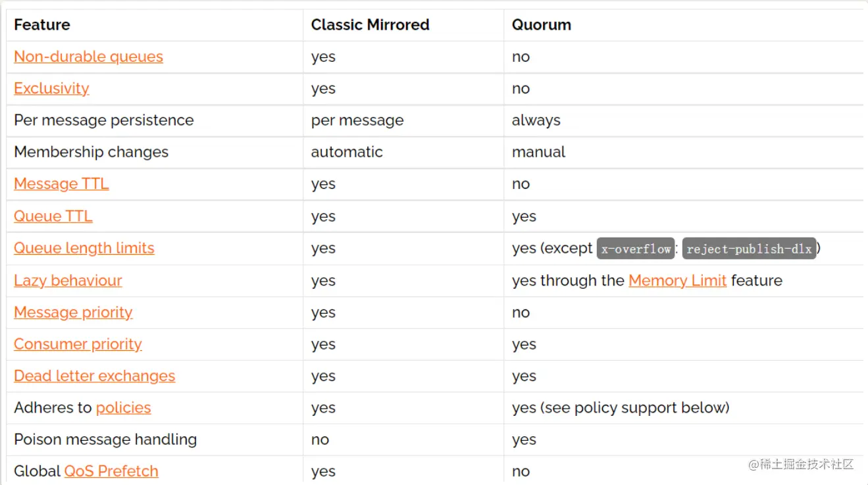Open the Queue length limits link
Image resolution: width=868 pixels, height=485 pixels.
[84, 248]
